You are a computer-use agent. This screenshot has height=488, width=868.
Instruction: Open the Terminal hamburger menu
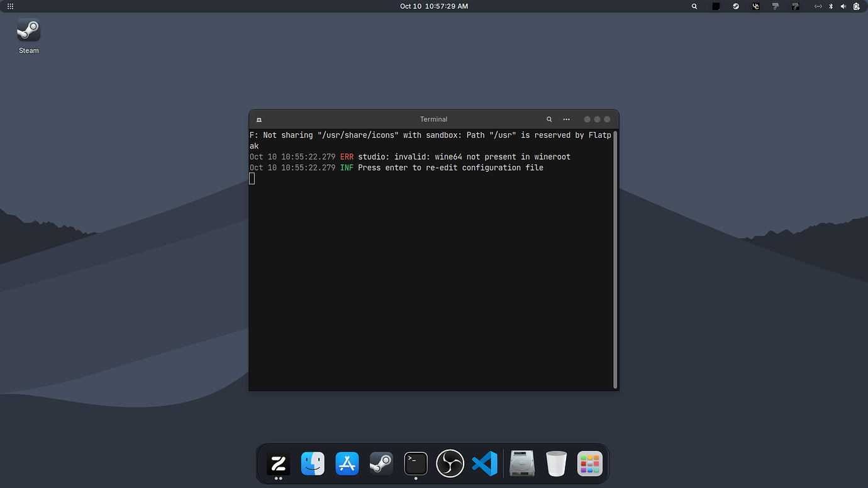(x=566, y=119)
